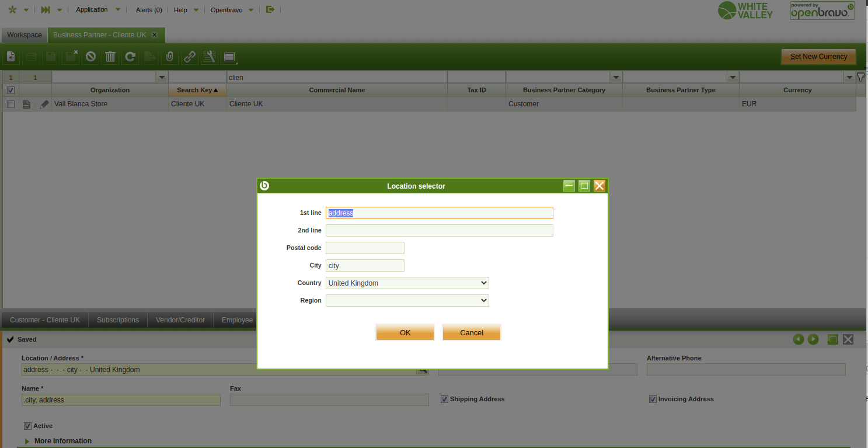Click the pencil edit icon in Cliente UK row
The image size is (868, 448).
coord(44,104)
